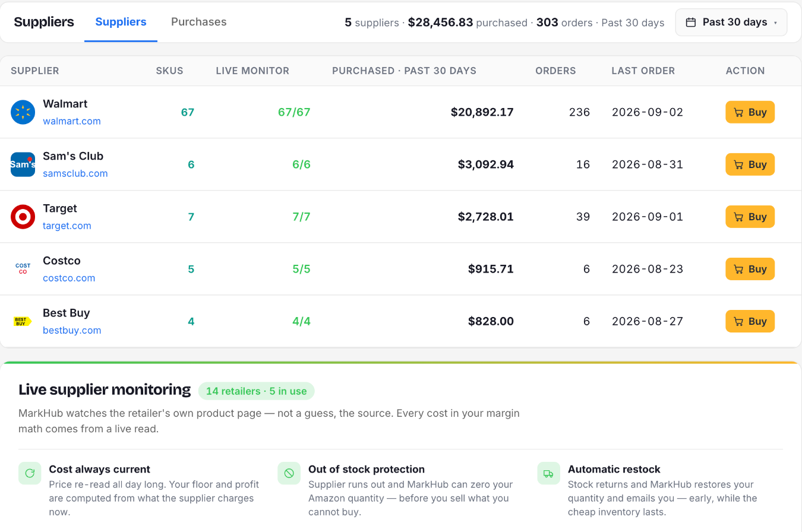The height and width of the screenshot is (532, 802).
Task: Open the costco.com link
Action: coord(69,278)
